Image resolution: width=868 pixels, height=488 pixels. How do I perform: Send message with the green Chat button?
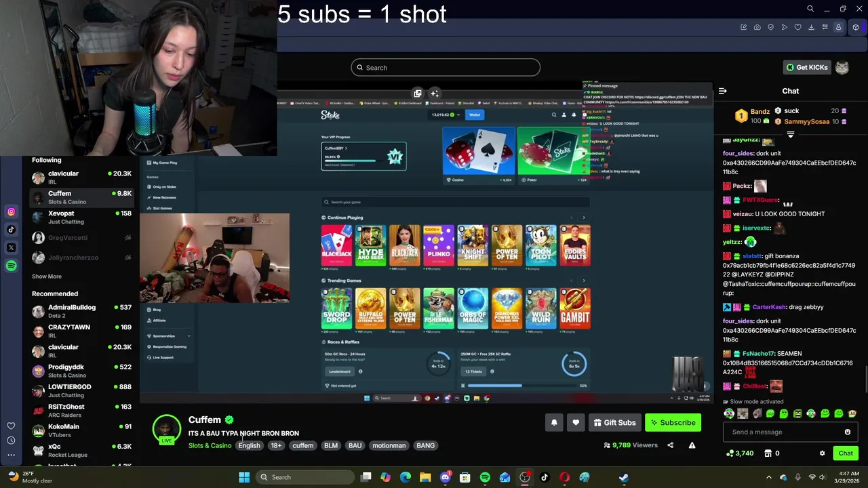tap(846, 453)
